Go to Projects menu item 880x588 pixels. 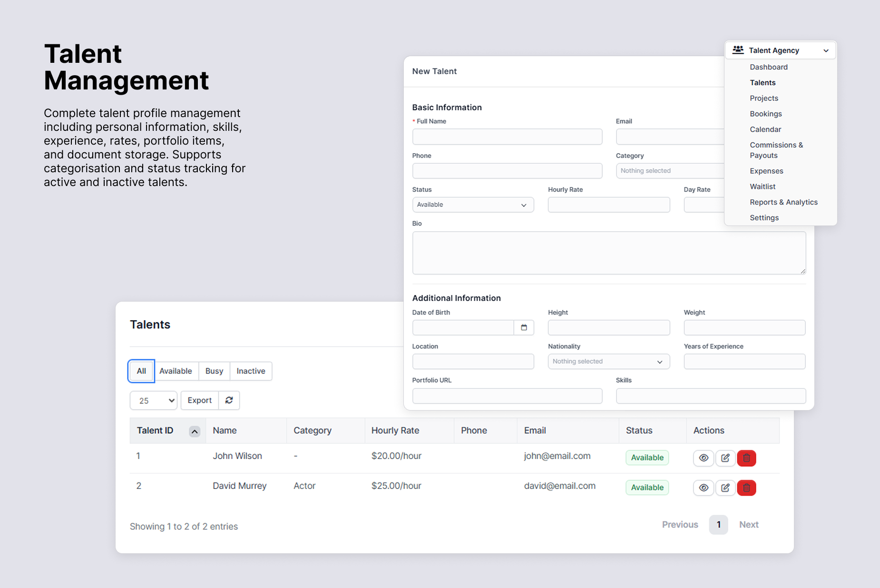764,98
